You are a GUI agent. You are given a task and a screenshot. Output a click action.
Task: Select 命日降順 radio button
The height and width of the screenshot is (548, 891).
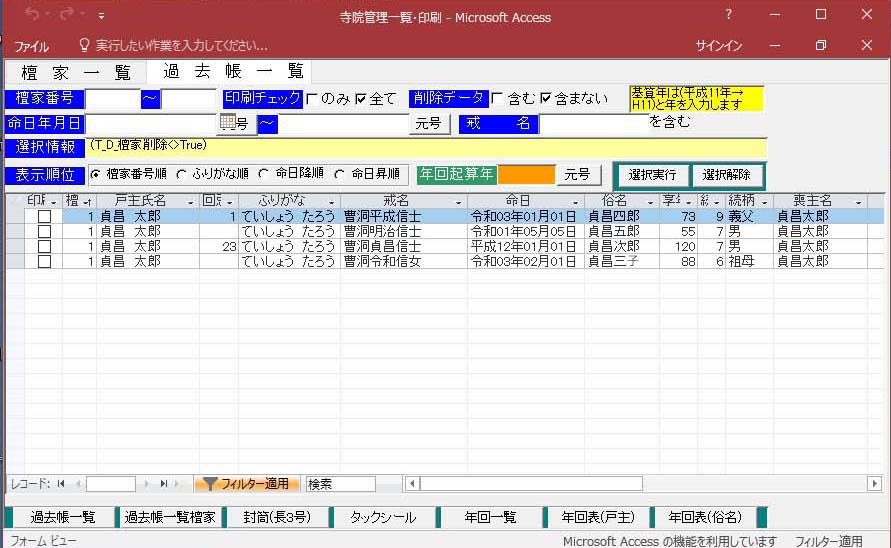[263, 174]
